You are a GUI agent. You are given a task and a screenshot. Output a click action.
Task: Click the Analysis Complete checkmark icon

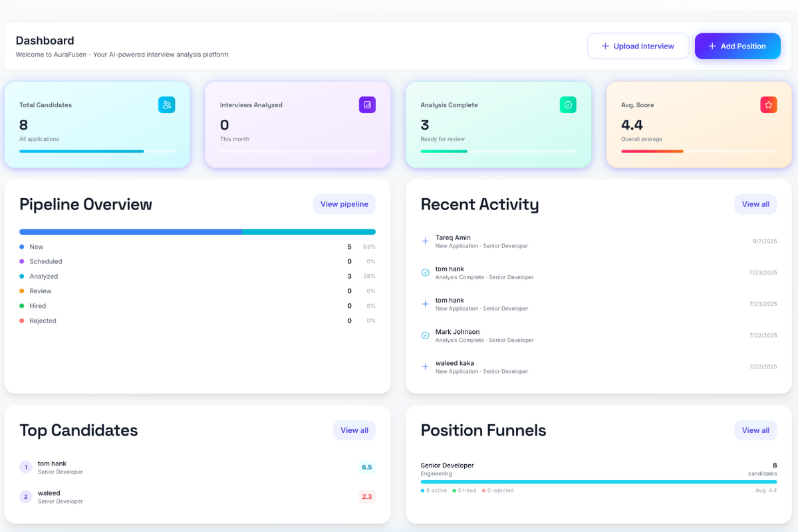pos(568,104)
